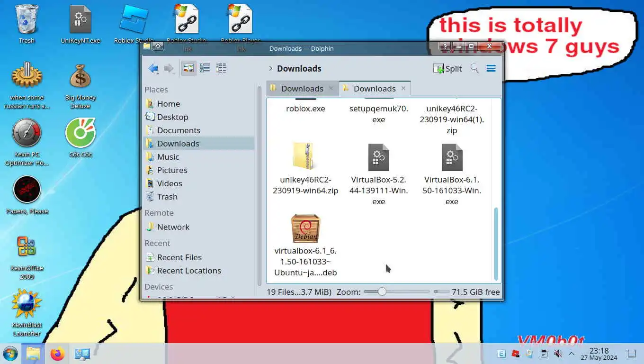644x364 pixels.
Task: Click the Places panel vertical scrollbar
Action: pyautogui.click(x=259, y=185)
